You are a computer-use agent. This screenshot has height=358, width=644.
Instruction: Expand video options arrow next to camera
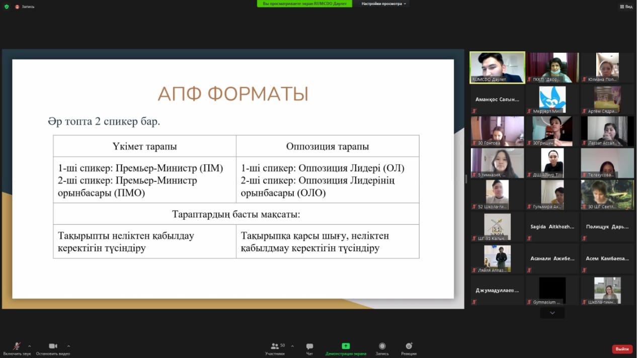(x=68, y=346)
